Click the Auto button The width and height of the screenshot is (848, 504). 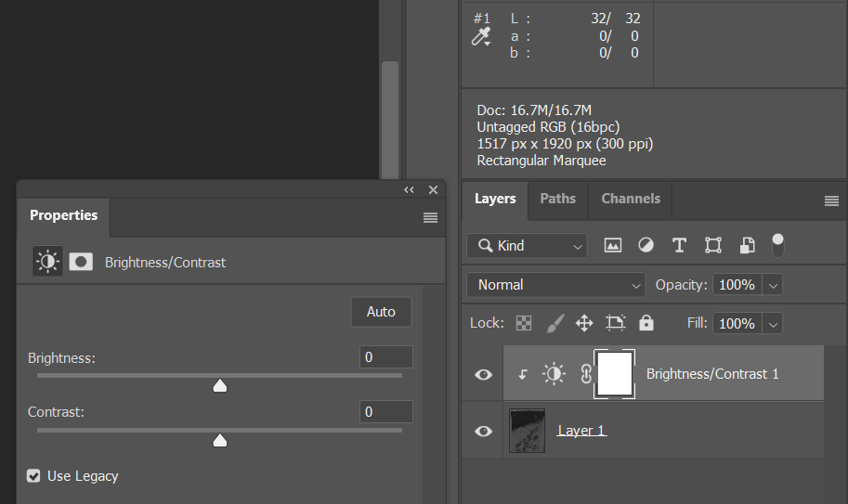point(382,312)
